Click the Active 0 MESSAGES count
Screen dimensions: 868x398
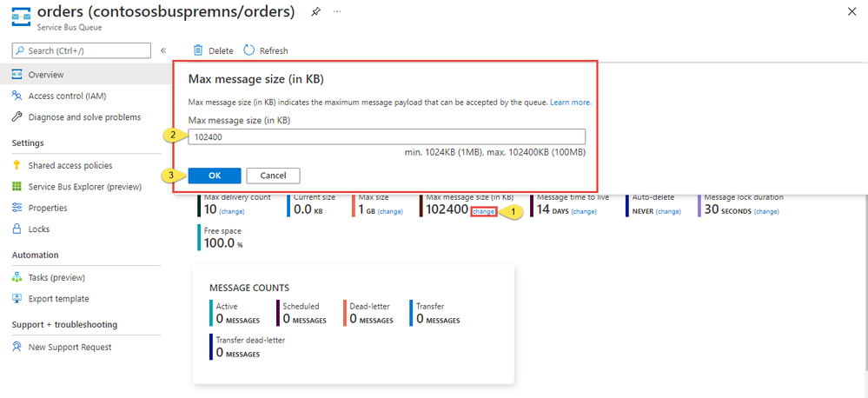(x=237, y=319)
